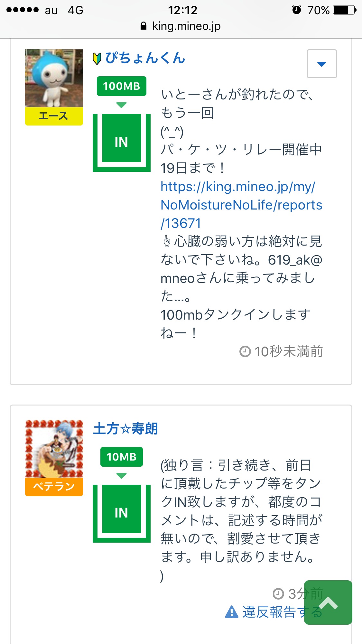
Task: Open the dropdown arrow on ぴちょんくん's post
Action: pos(322,64)
